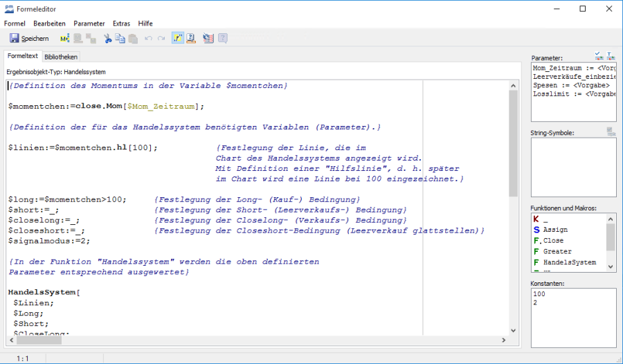Click the copy icon in toolbar
The height and width of the screenshot is (364, 623).
point(120,39)
